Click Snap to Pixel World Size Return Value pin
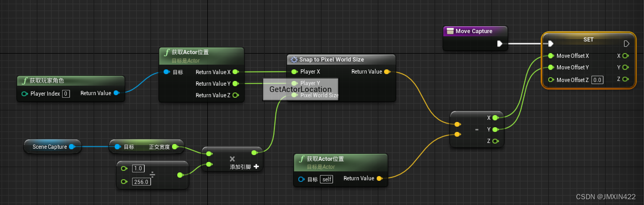644x205 pixels. 387,71
